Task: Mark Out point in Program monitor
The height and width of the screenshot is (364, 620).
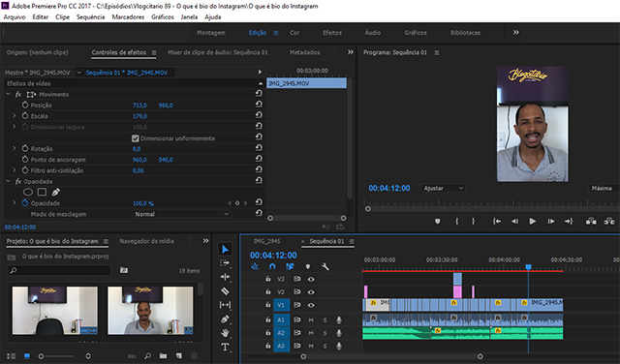Action: 473,222
